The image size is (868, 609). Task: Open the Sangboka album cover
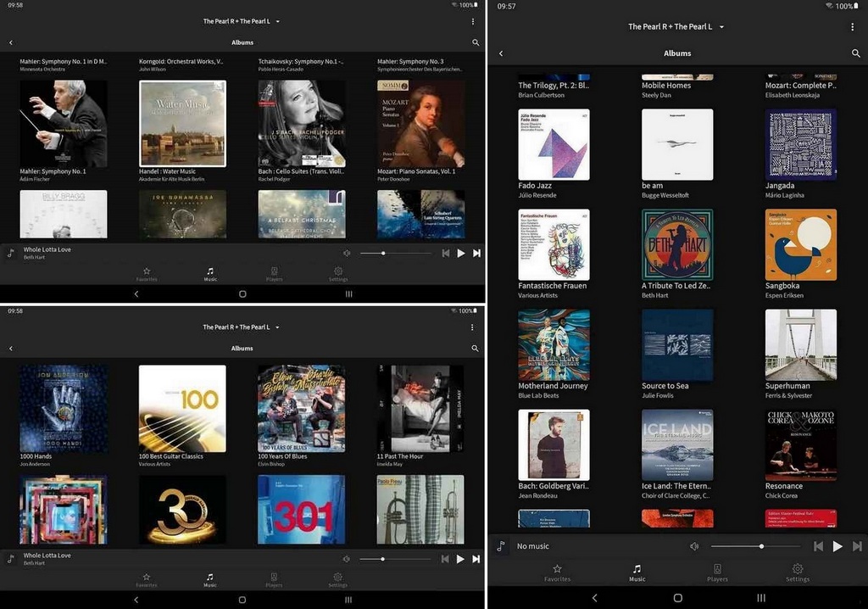coord(801,245)
